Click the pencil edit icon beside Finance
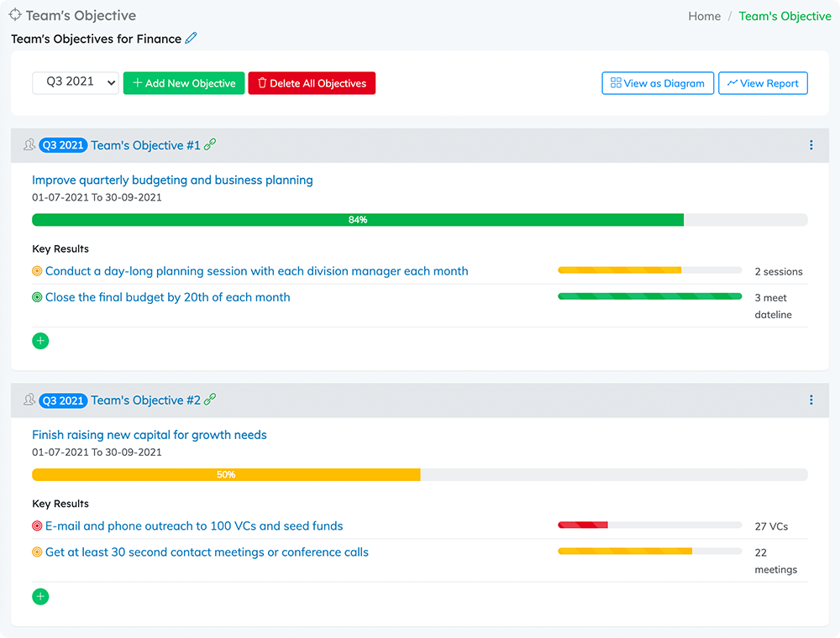 (192, 38)
